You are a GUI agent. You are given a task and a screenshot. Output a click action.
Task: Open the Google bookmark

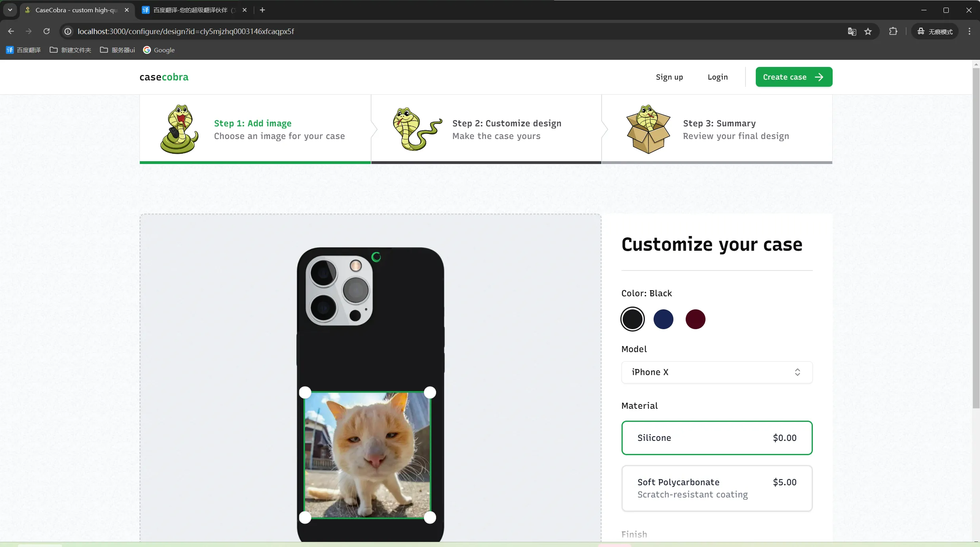point(159,50)
